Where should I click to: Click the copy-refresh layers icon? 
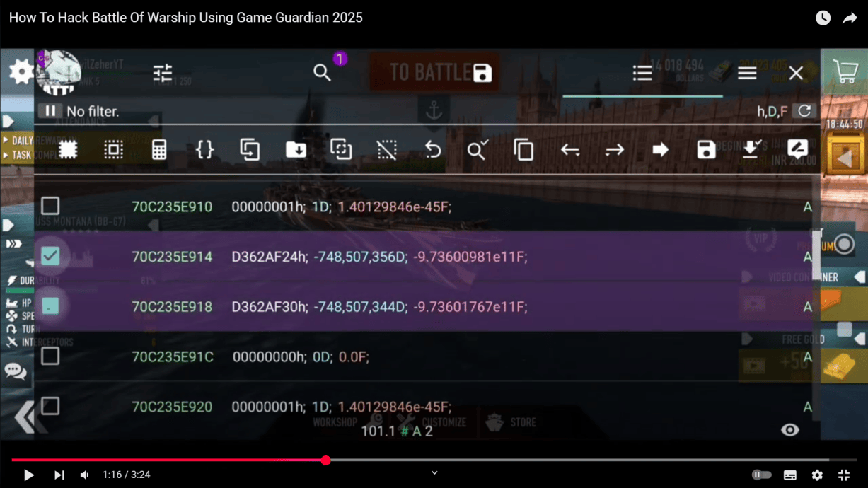(x=250, y=150)
